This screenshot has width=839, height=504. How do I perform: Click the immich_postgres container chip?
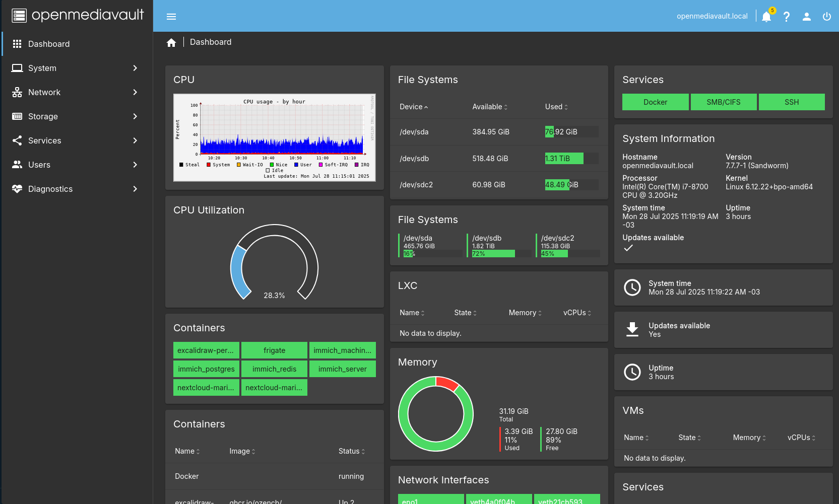[206, 369]
